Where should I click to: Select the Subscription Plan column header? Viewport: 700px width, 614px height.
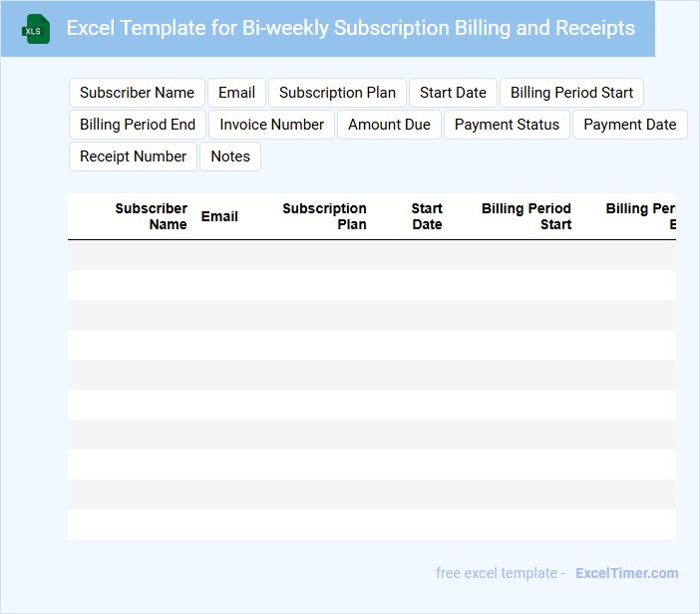(324, 216)
